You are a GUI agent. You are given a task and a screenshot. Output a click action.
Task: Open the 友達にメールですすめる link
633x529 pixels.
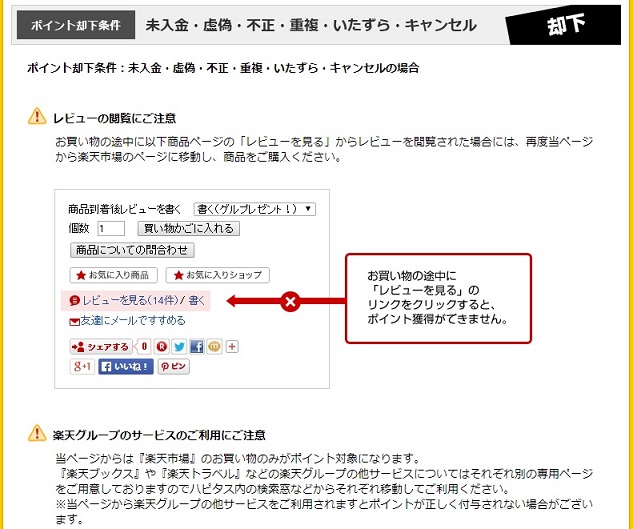128,321
